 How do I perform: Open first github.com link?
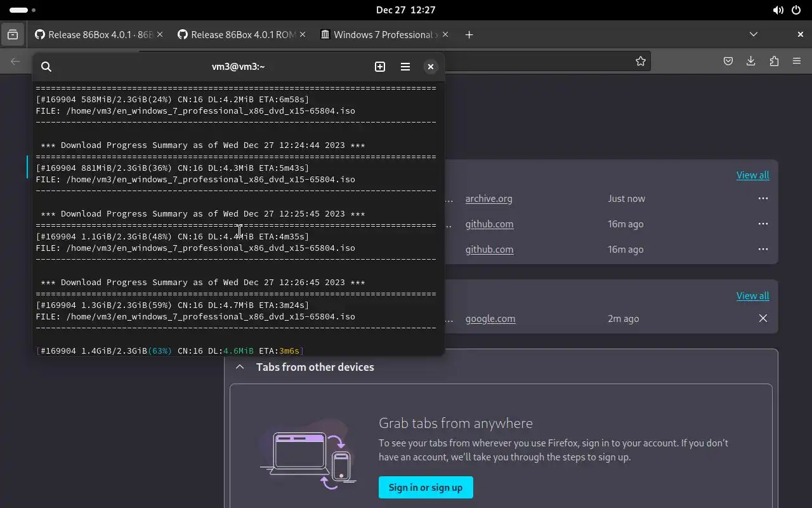tap(489, 224)
